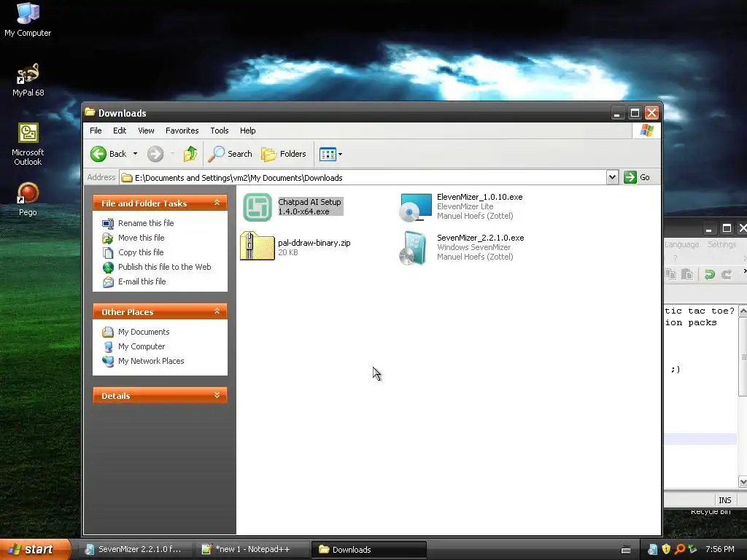Select the SevenMizer installer icon
The image size is (747, 560).
[x=413, y=248]
